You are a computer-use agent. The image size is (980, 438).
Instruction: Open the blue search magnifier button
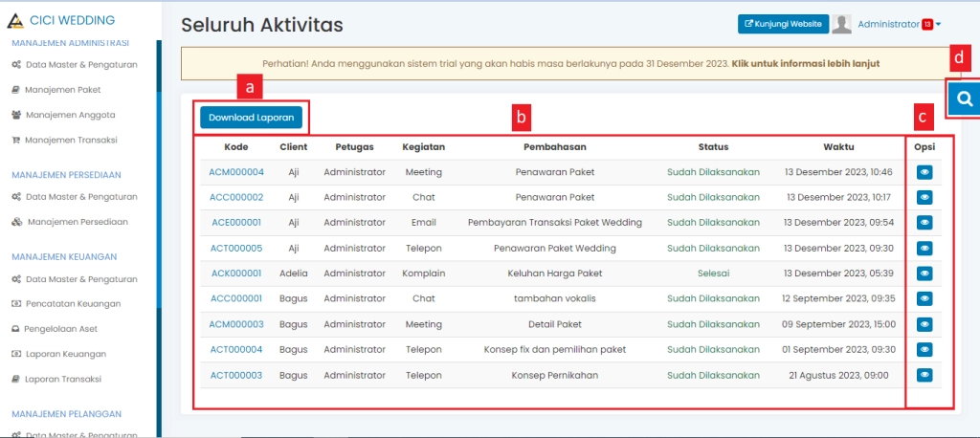(x=965, y=99)
